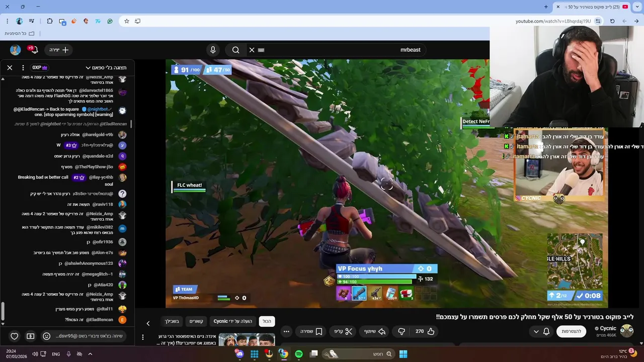Open Chrome profile avatar
This screenshot has width=644, height=362.
(20, 21)
